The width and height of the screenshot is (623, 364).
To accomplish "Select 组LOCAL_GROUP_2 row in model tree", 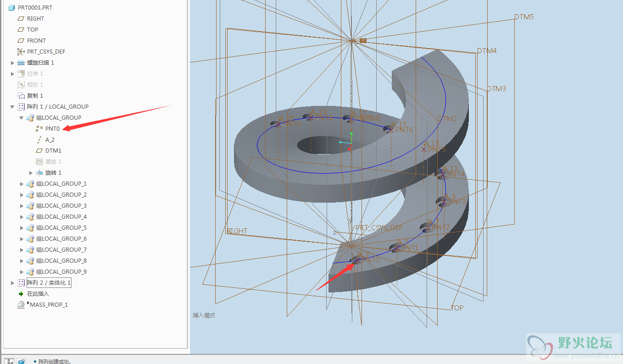I will point(56,195).
